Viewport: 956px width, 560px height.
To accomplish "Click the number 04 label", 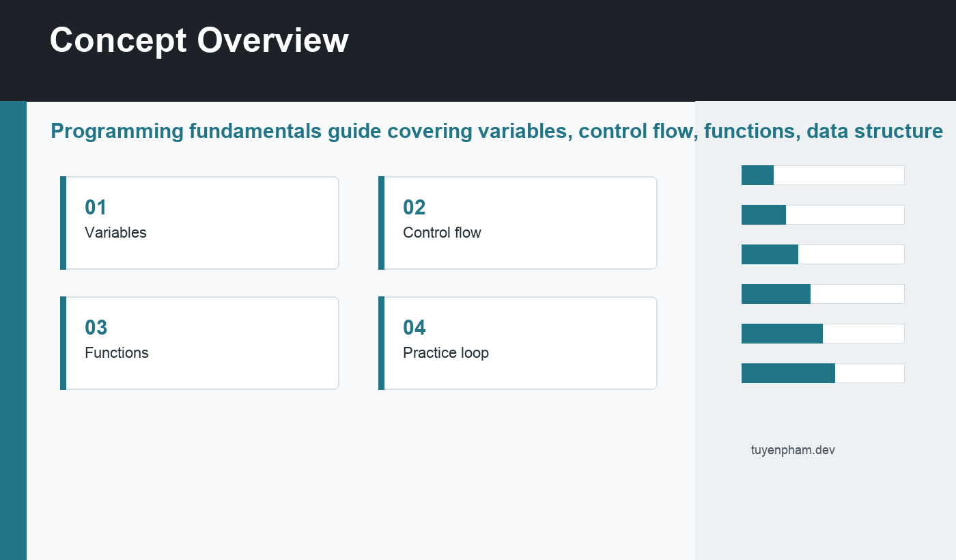I will [414, 328].
